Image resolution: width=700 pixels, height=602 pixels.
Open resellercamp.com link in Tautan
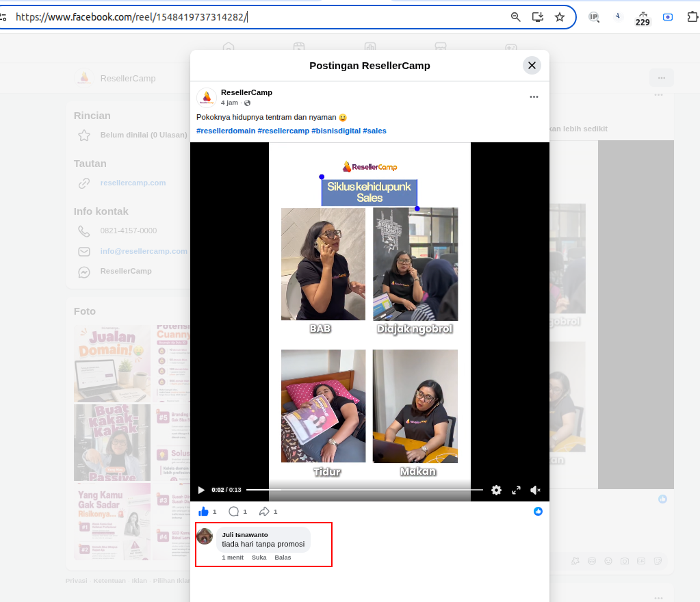tap(133, 183)
